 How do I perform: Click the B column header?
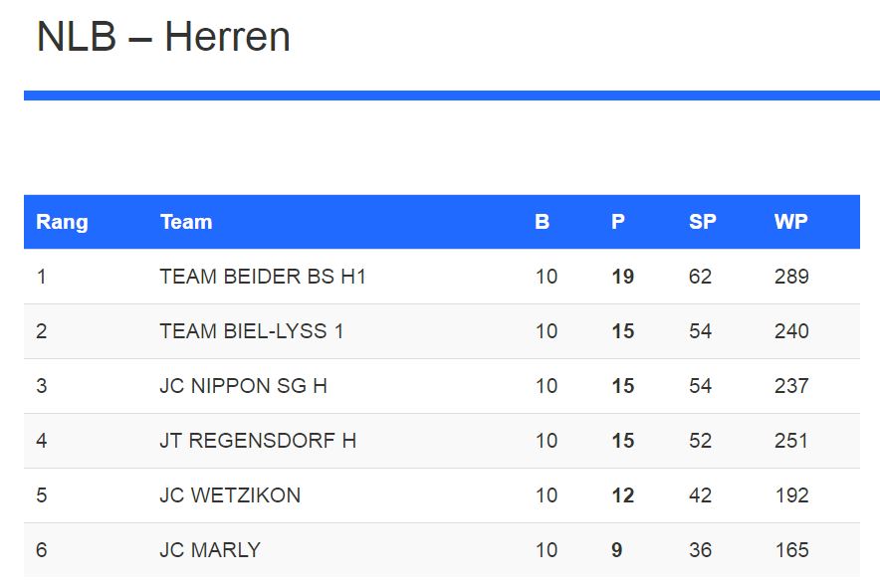tap(542, 222)
